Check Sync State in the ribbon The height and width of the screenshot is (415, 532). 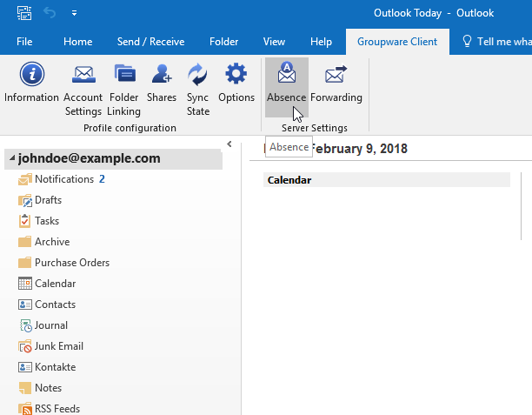(198, 89)
